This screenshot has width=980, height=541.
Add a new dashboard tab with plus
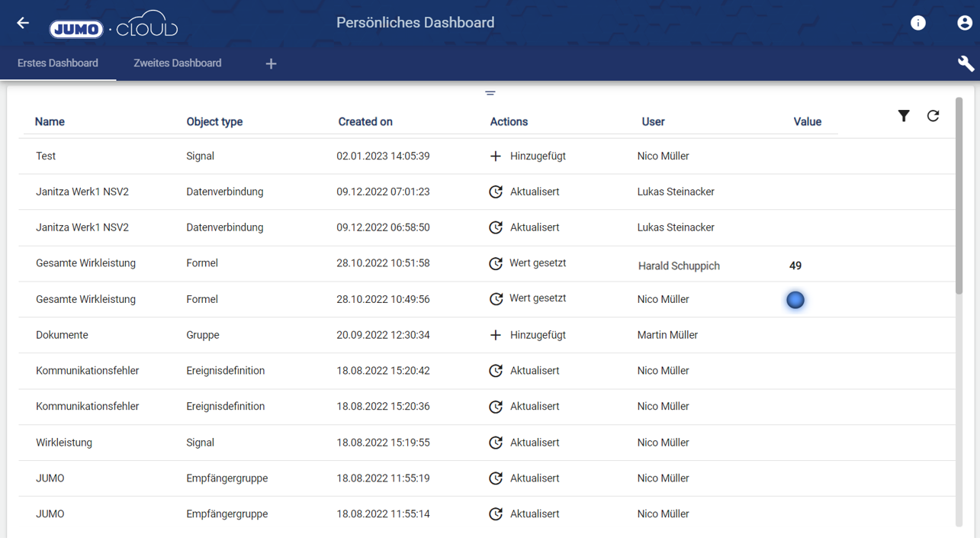click(271, 64)
